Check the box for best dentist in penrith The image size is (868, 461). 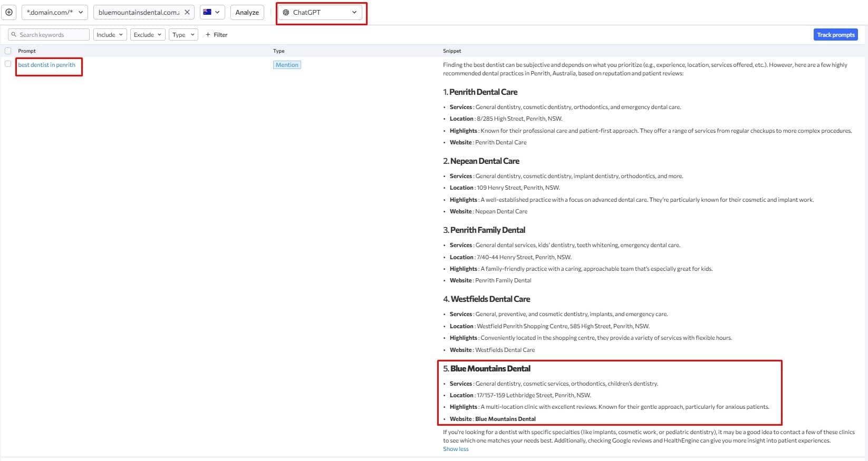(8, 64)
